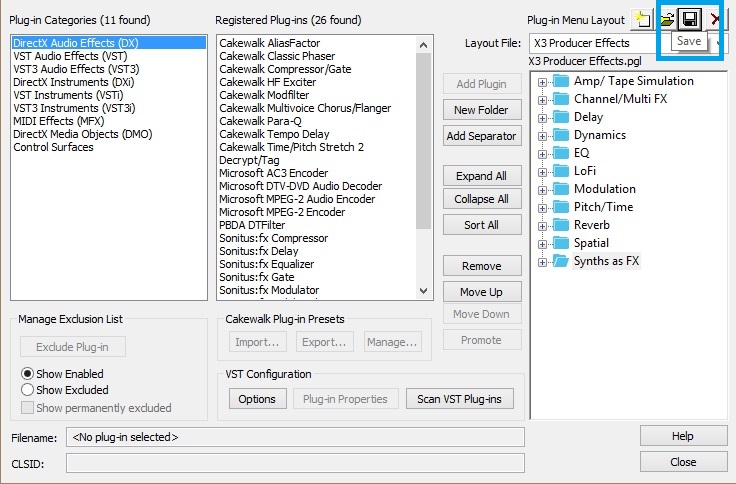The width and height of the screenshot is (736, 484).
Task: Select DirectX Instruments (DXi) category
Action: pos(74,82)
